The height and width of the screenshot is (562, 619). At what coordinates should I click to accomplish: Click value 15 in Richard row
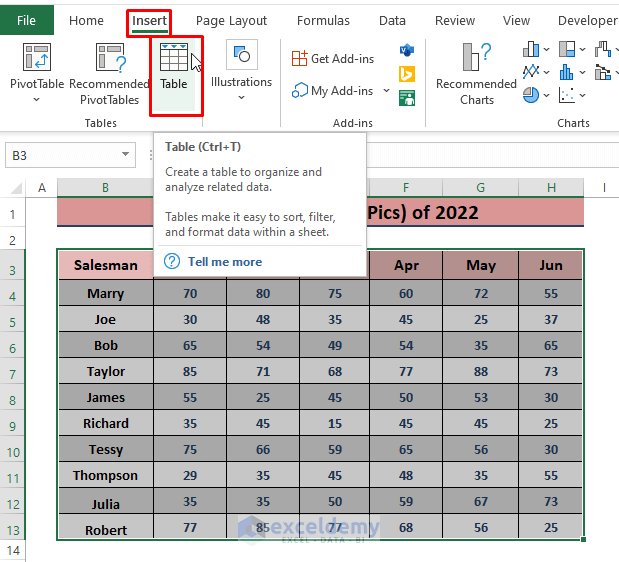(335, 423)
